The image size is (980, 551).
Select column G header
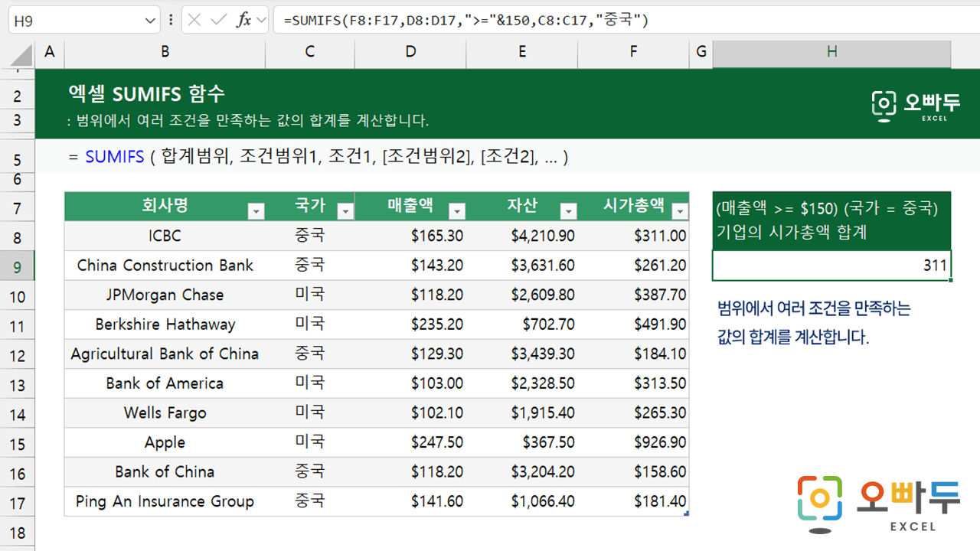click(x=701, y=51)
